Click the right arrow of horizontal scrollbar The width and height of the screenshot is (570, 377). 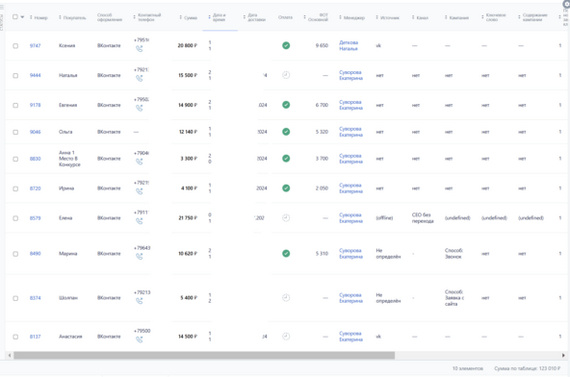[x=563, y=355]
